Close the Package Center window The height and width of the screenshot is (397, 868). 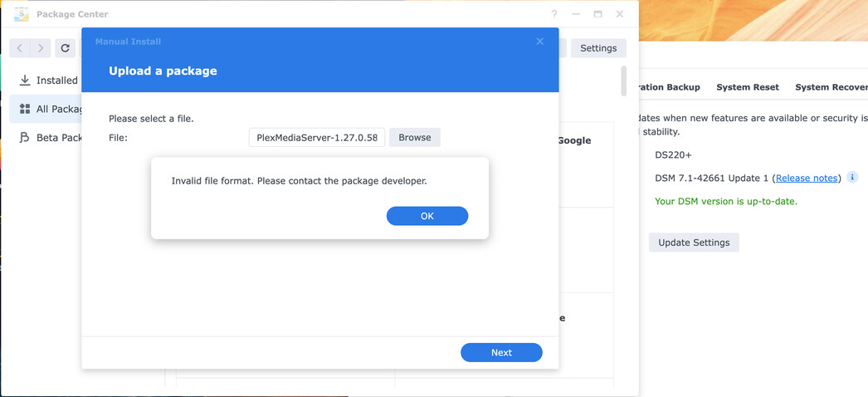pos(620,14)
